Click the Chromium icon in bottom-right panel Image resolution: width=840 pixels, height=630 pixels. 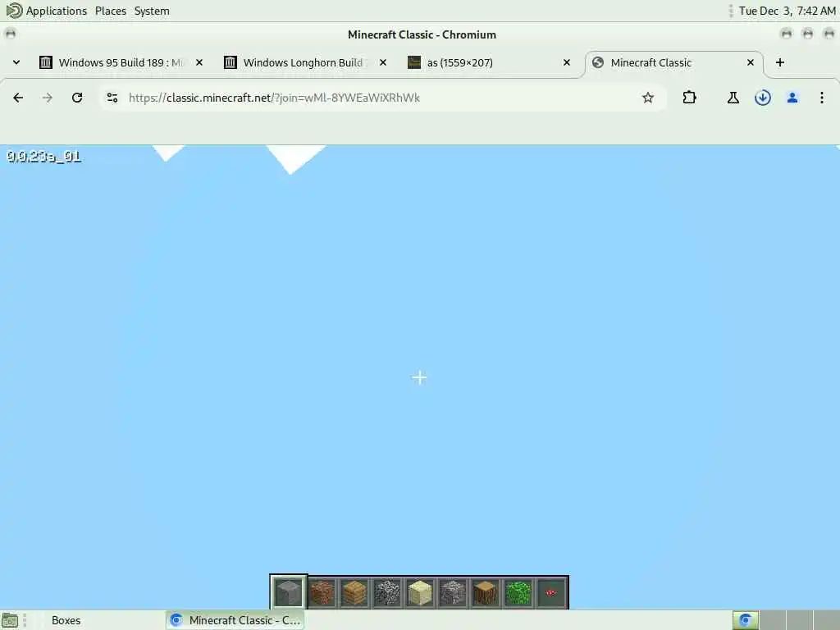point(745,620)
